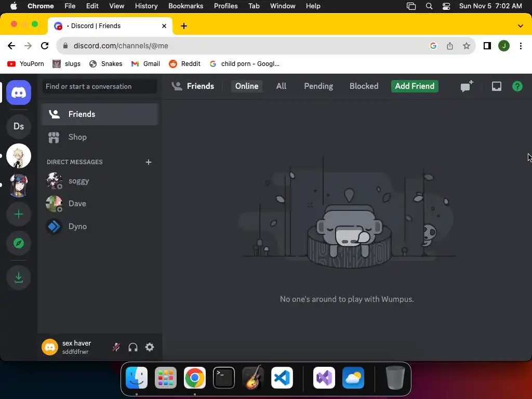Open the Profiles menu
532x399 pixels.
225,6
